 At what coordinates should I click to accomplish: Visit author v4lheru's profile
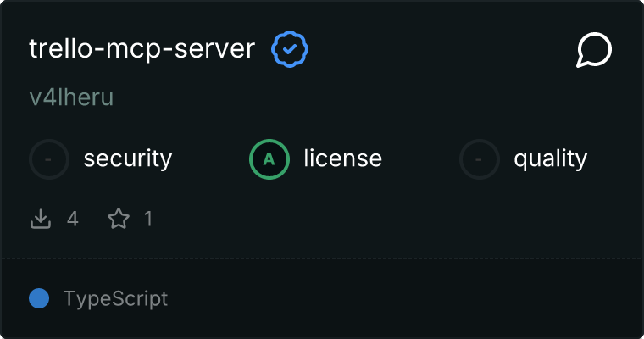[x=71, y=97]
